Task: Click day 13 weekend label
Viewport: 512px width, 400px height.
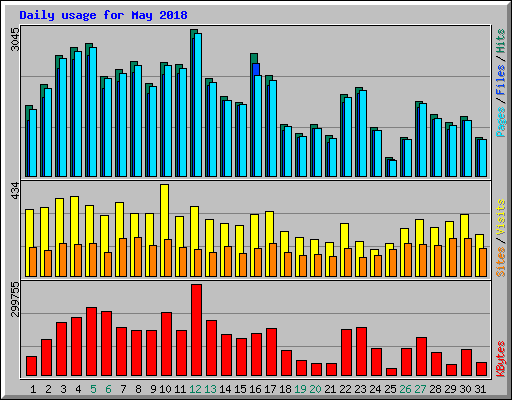Action: (210, 389)
